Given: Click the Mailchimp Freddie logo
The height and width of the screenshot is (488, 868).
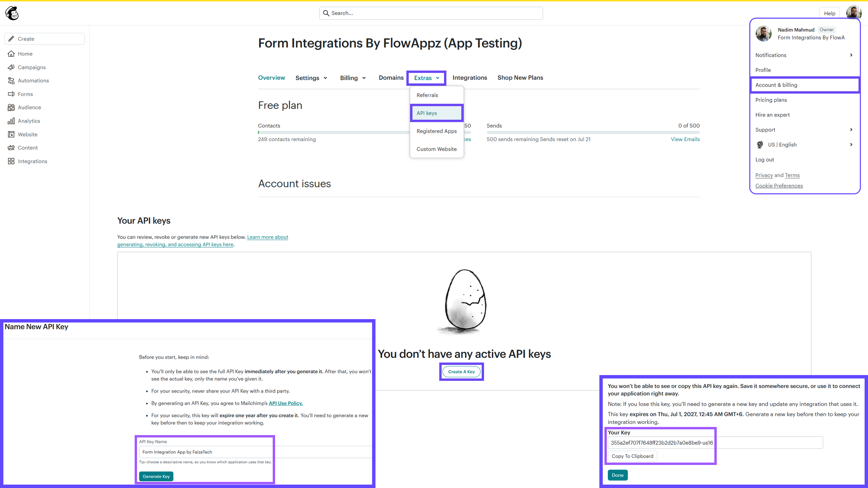Looking at the screenshot, I should tap(12, 13).
